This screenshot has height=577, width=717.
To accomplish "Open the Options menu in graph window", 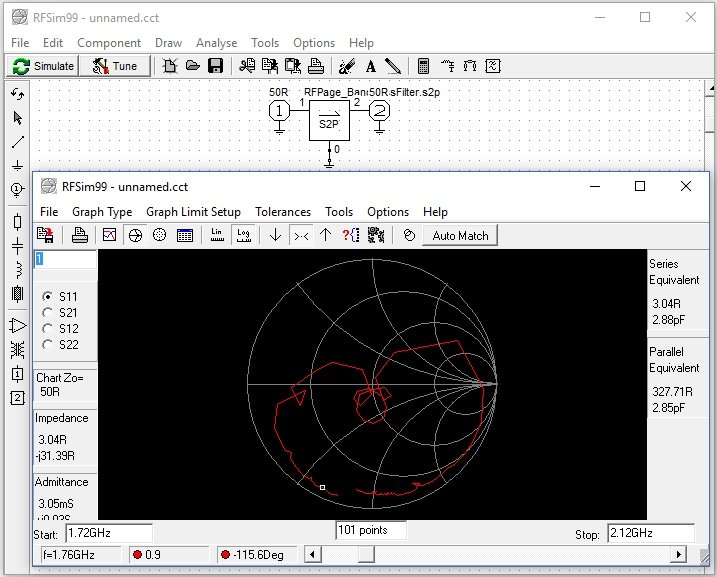I will tap(388, 212).
